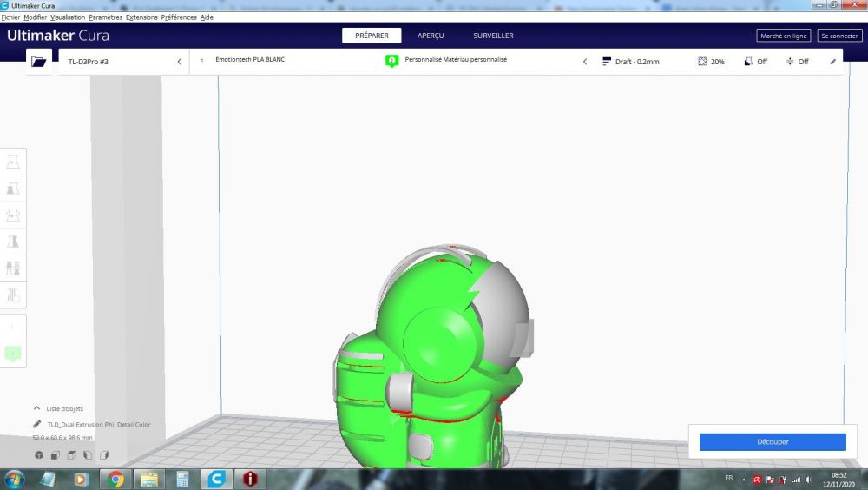Select extruder 1 button in left toolbar
Image resolution: width=868 pixels, height=490 pixels.
click(13, 327)
